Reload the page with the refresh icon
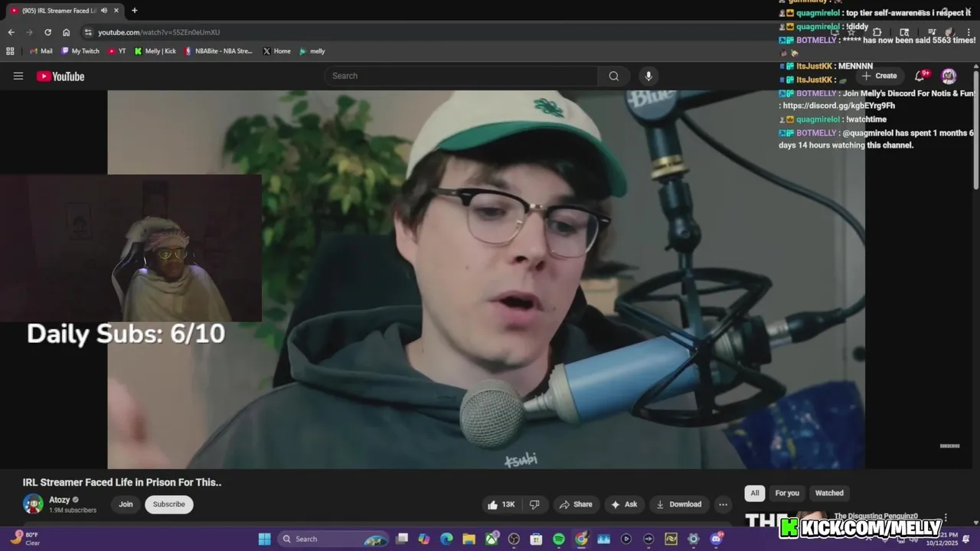The width and height of the screenshot is (980, 551). [x=47, y=32]
